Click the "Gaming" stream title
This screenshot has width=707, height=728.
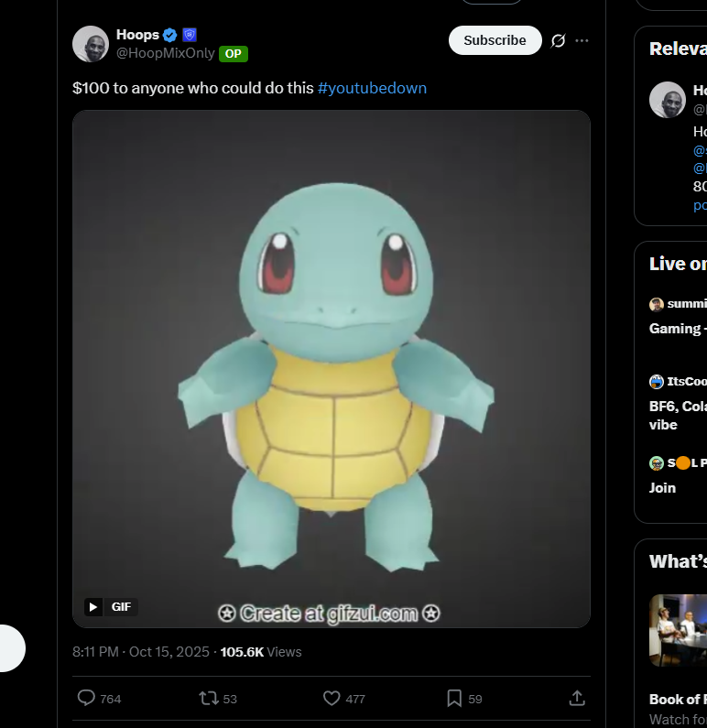click(678, 329)
